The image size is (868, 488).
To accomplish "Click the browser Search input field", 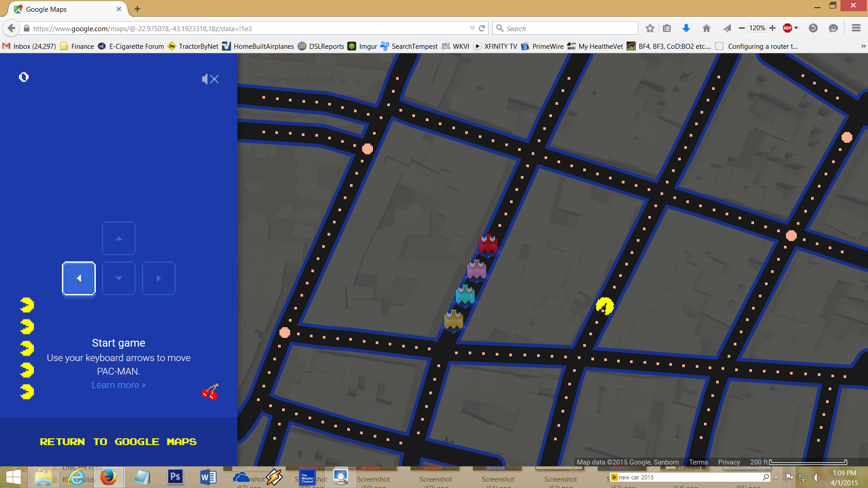I will (570, 28).
